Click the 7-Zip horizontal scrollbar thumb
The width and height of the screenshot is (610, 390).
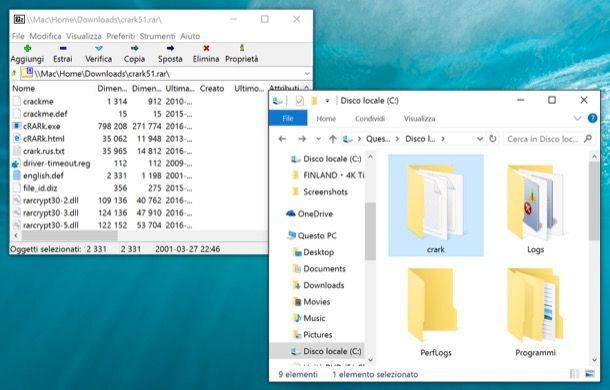click(70, 235)
